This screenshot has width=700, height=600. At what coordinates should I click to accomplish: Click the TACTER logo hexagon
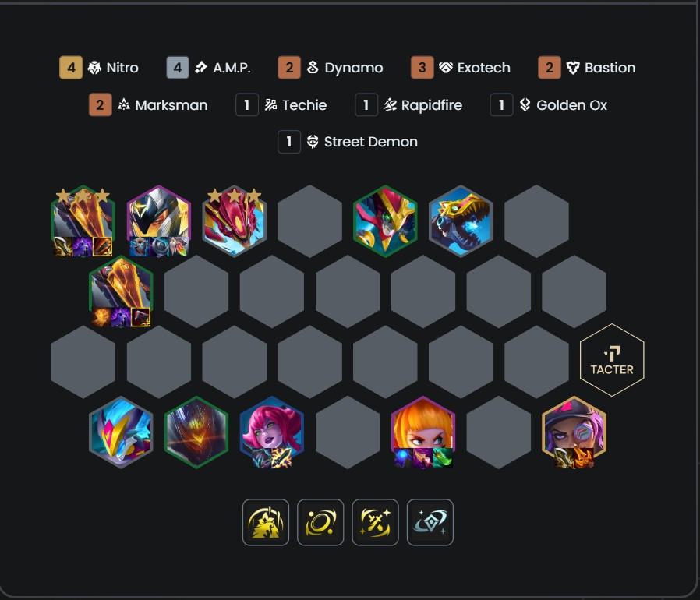coord(612,360)
